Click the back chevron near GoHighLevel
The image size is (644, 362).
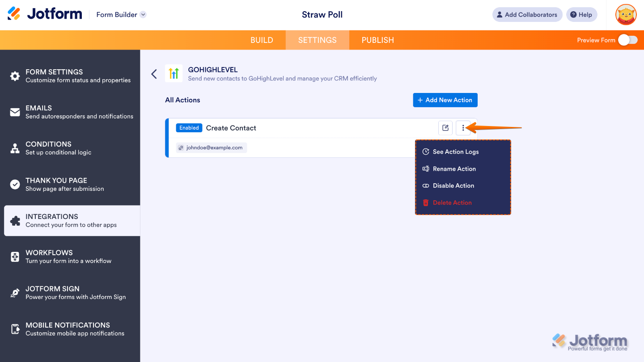tap(154, 74)
